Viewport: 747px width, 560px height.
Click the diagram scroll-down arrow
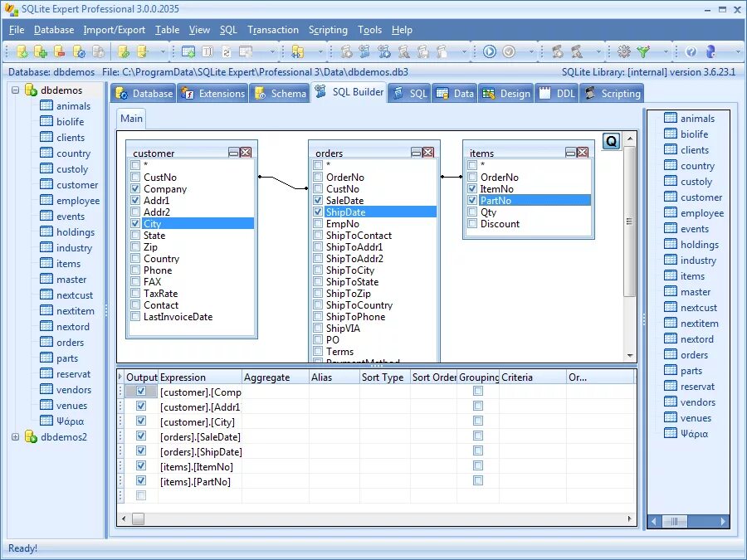[x=630, y=356]
